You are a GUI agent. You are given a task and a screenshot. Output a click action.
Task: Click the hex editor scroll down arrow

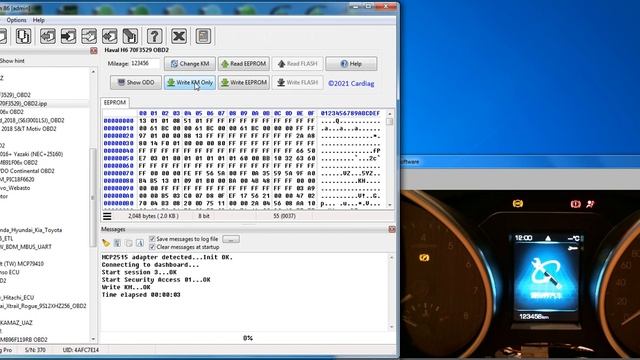pos(390,205)
